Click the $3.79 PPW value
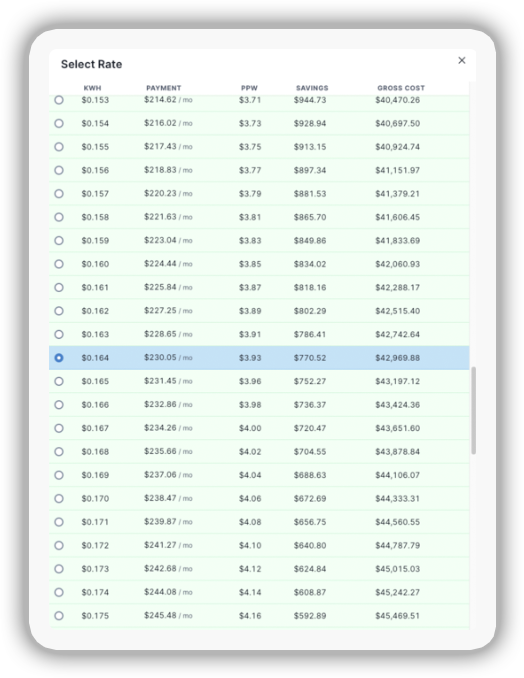Viewport: 524px width, 678px height. pos(250,193)
